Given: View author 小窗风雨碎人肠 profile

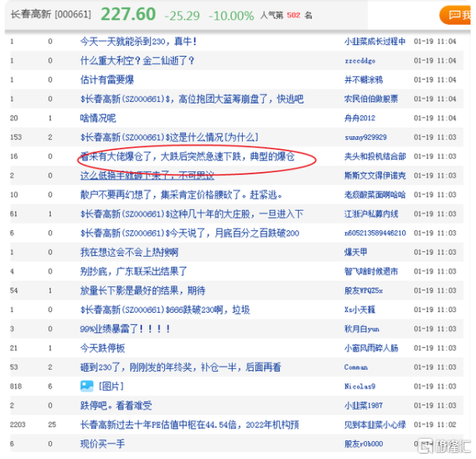Looking at the screenshot, I should pos(371,348).
